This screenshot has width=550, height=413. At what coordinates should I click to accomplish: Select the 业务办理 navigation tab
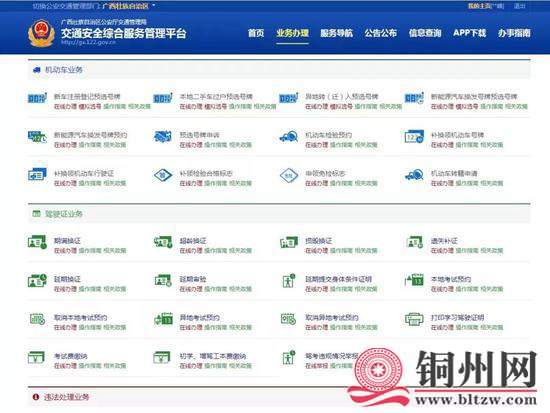click(x=293, y=33)
